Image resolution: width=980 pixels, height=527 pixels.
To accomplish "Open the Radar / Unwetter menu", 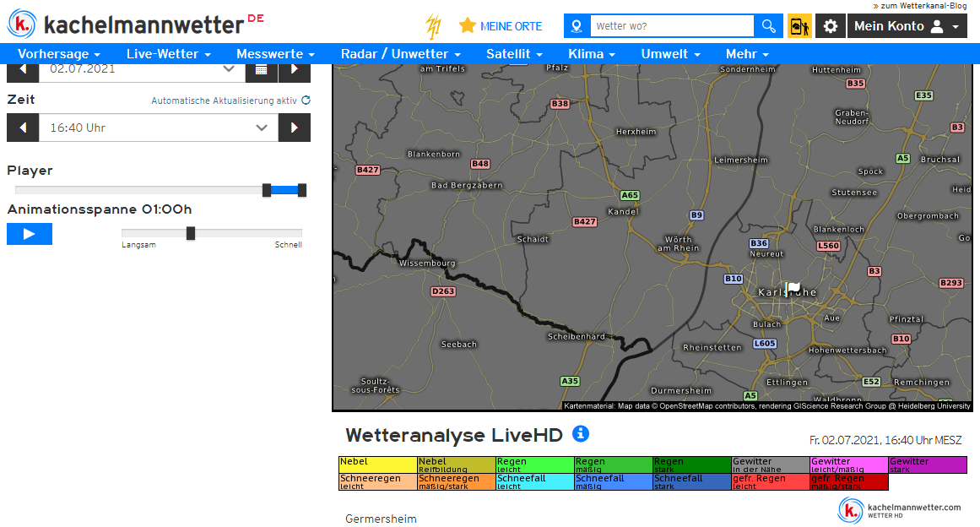I will [x=401, y=54].
